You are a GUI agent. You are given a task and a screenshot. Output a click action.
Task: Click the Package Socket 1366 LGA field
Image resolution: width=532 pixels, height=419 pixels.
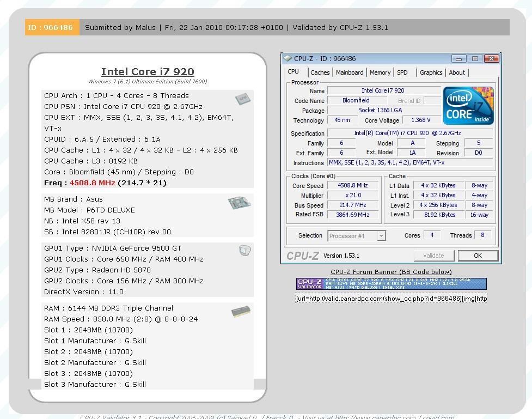point(383,110)
